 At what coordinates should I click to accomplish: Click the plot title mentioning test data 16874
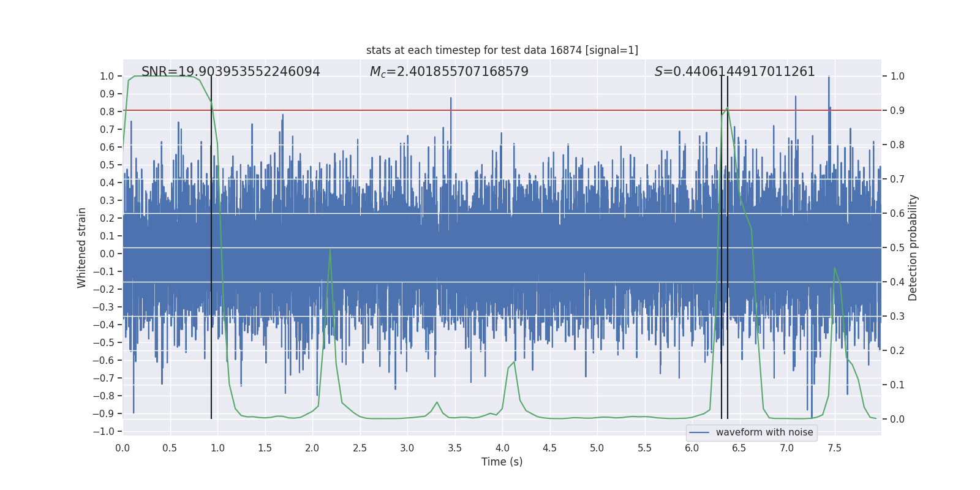[502, 50]
